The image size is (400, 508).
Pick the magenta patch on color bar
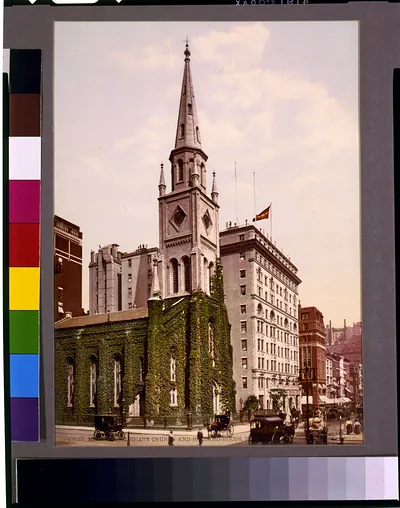tap(25, 202)
